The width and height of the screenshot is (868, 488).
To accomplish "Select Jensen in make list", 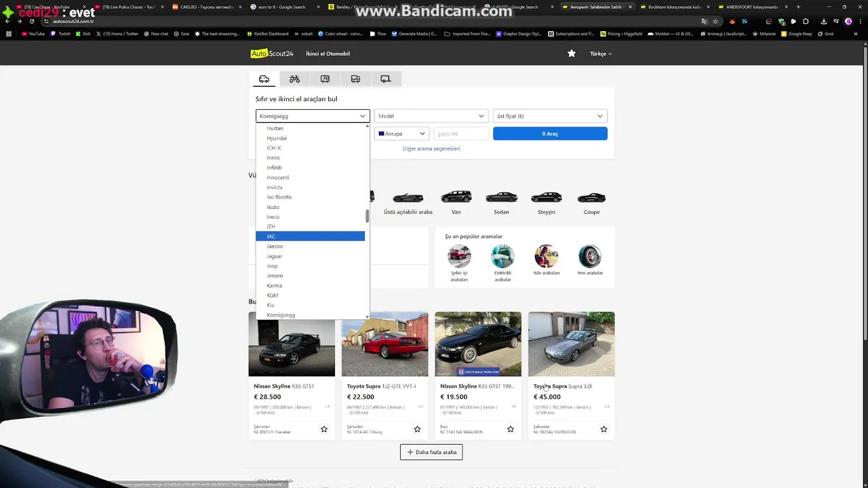I will [310, 276].
